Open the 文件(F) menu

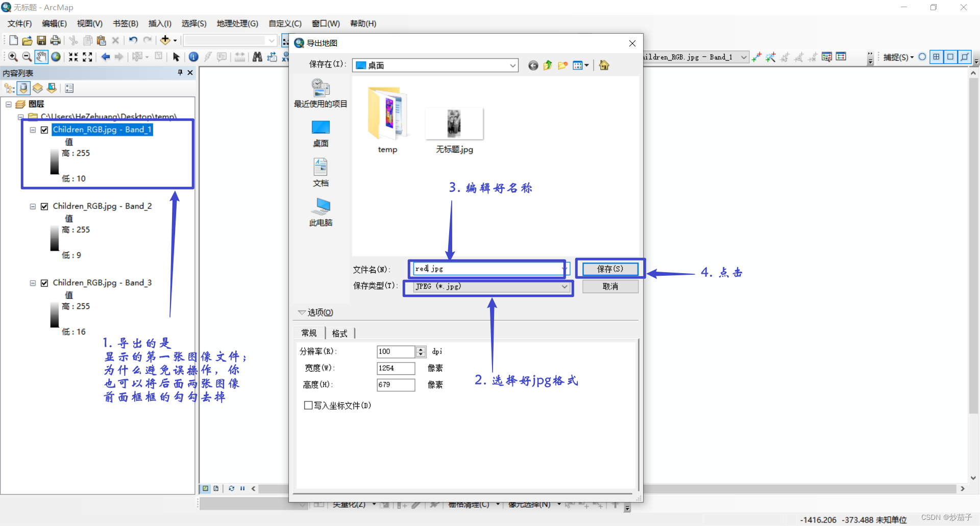(19, 23)
